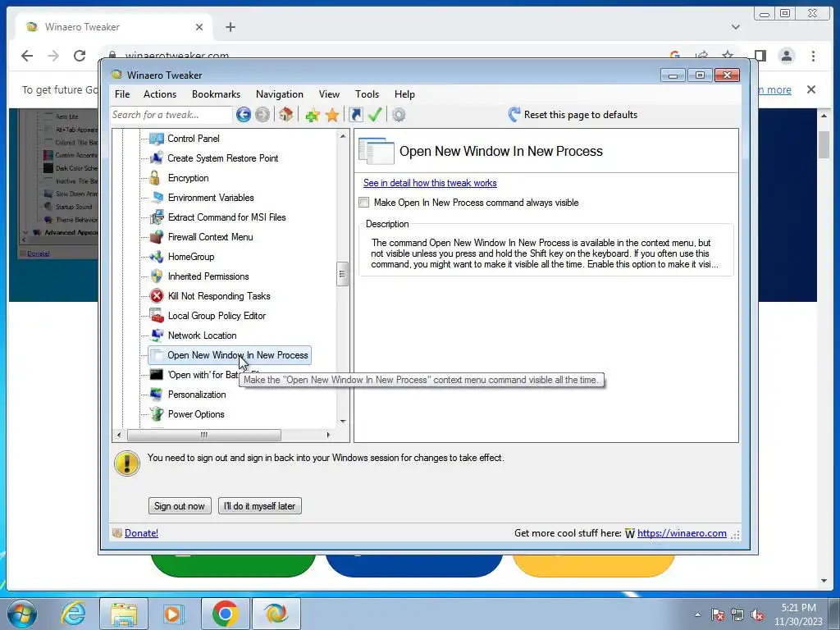This screenshot has width=840, height=630.
Task: Click the Personalization icon in tree
Action: click(157, 395)
